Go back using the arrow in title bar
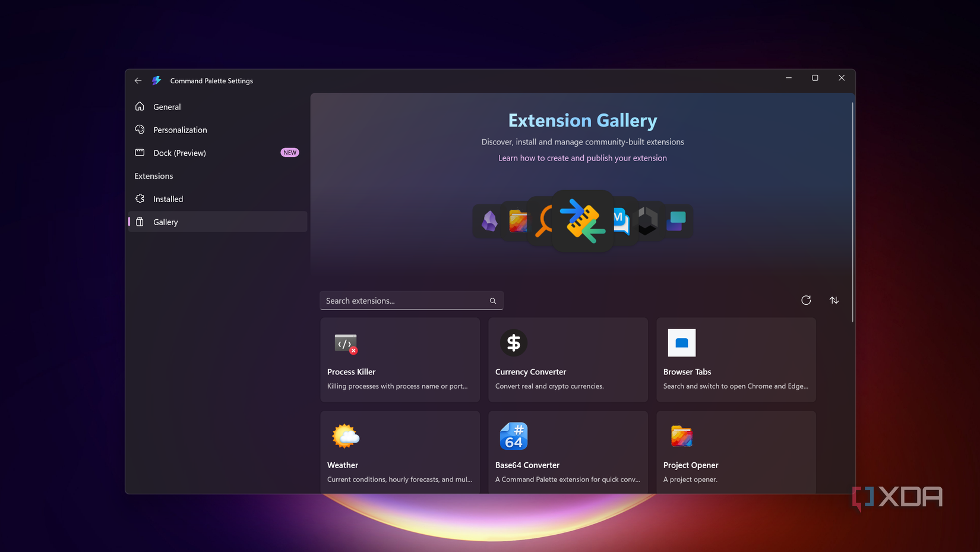 click(138, 81)
